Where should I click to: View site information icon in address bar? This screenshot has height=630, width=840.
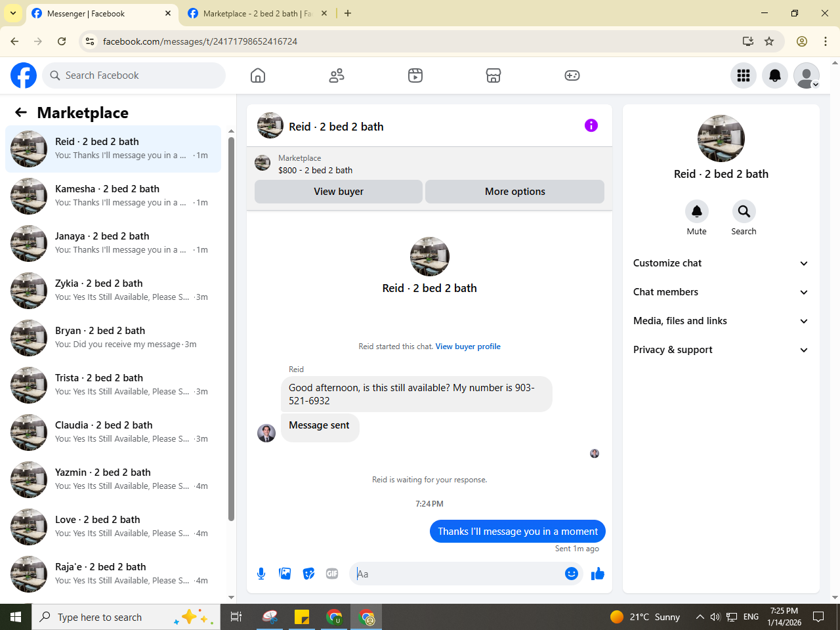pyautogui.click(x=90, y=41)
